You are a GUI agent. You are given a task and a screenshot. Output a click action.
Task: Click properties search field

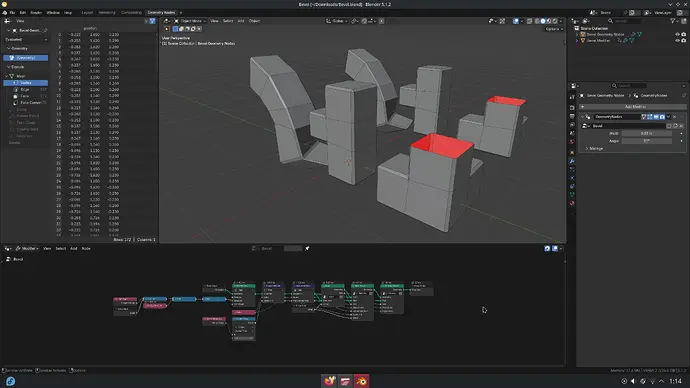[629, 85]
